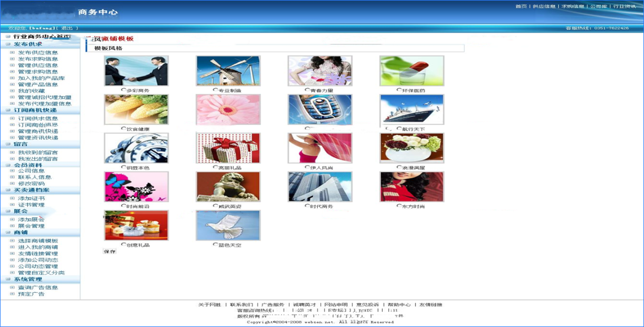644x327 pixels.
Task: Open 预定广告 in sidebar
Action: point(32,294)
